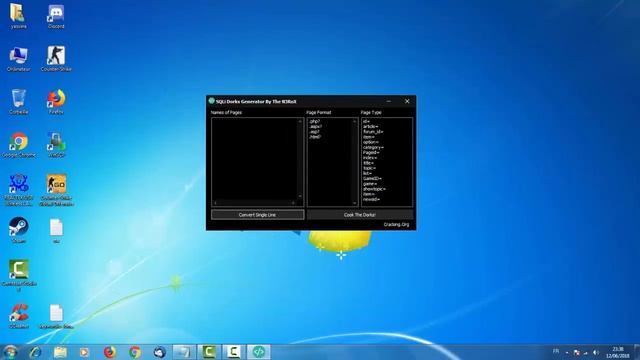The width and height of the screenshot is (640, 360).
Task: Click Names of Pages vertical scrollbar down arrow
Action: (300, 196)
